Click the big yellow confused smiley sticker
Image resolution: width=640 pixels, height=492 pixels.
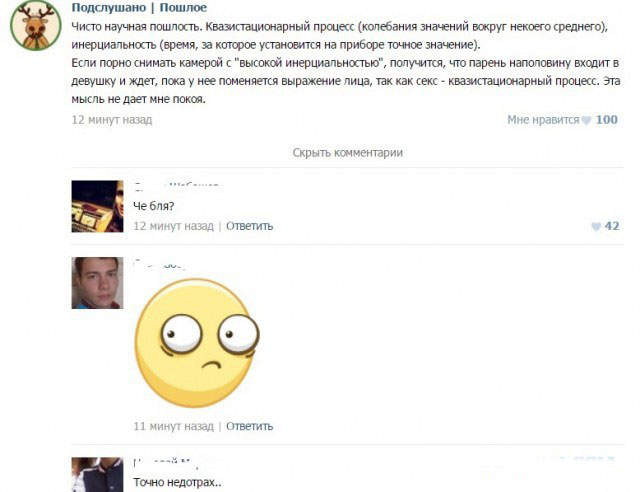coord(197,343)
